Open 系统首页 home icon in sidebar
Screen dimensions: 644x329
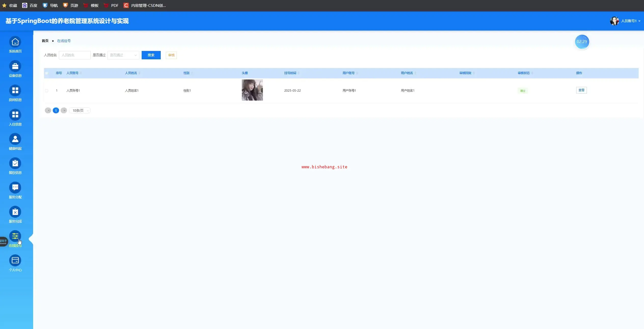coord(15,42)
